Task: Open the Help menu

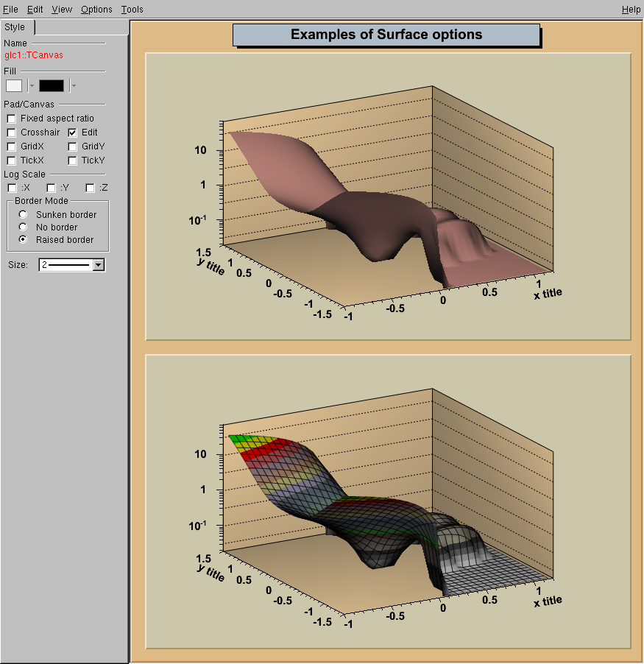Action: [631, 10]
